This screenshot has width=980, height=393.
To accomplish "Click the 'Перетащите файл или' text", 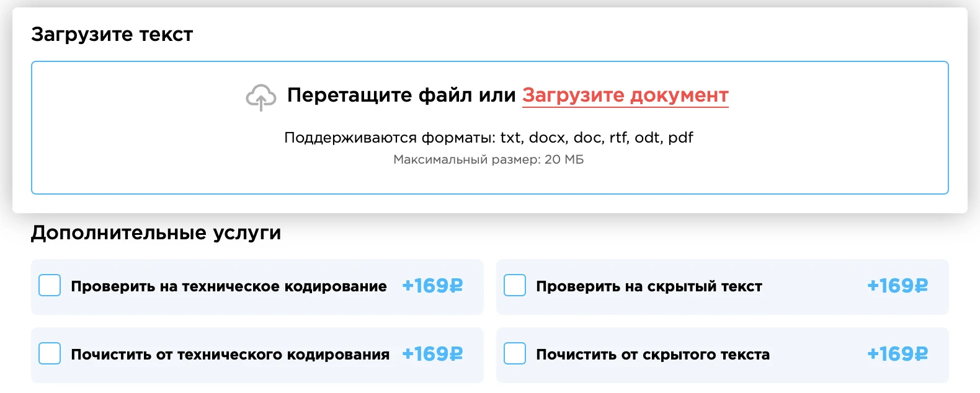I will [x=401, y=95].
